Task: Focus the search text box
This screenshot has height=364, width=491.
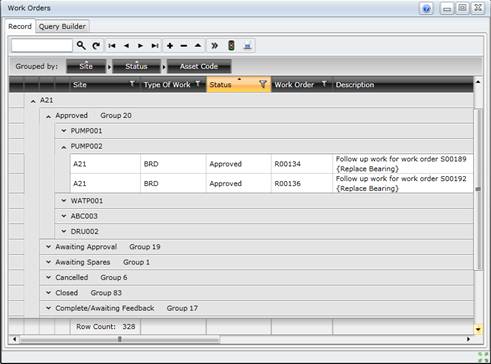Action: (x=42, y=46)
